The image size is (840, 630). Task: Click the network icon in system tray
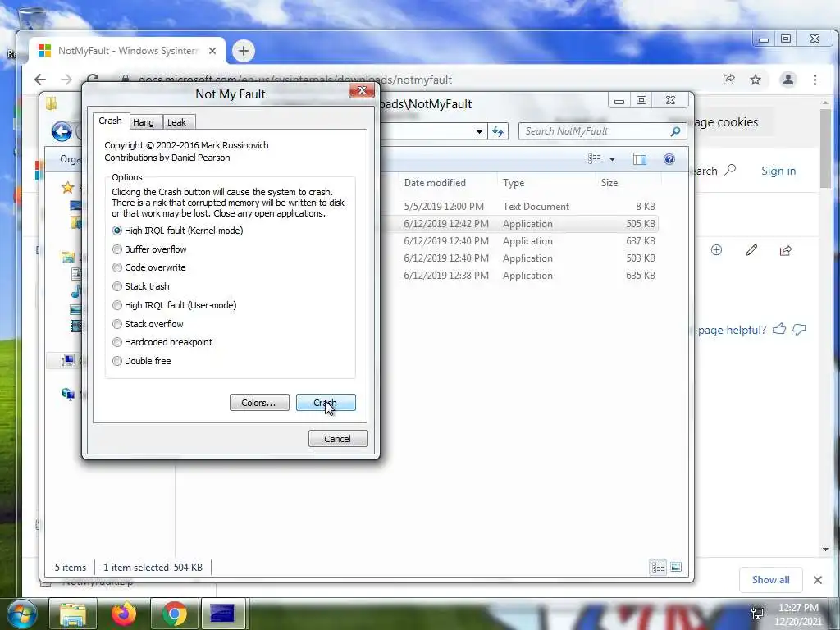pyautogui.click(x=757, y=614)
